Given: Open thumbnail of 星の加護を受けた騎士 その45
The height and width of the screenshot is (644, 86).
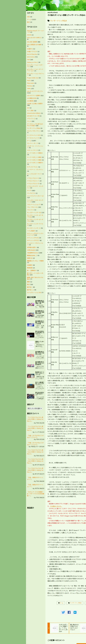Looking at the screenshot, I should [x=31, y=315].
